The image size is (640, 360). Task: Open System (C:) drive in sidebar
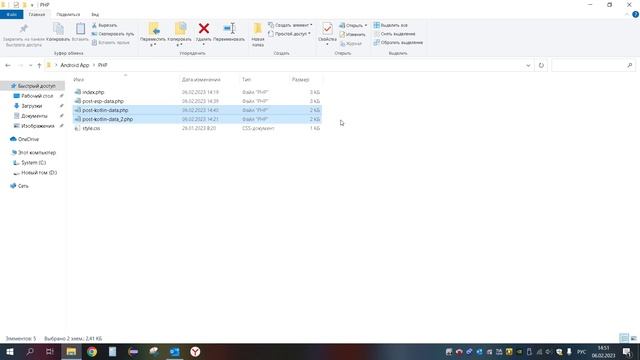33,162
